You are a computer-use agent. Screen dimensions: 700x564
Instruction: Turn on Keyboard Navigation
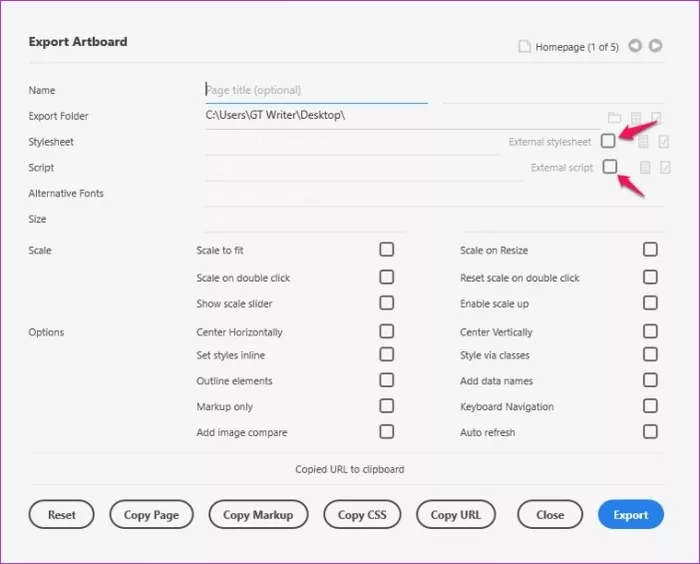(x=650, y=406)
